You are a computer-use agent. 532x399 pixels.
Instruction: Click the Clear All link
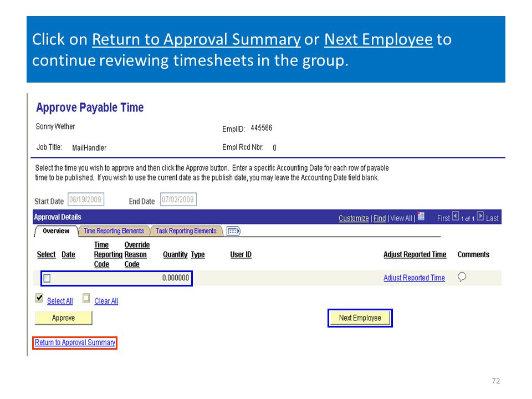tap(106, 301)
